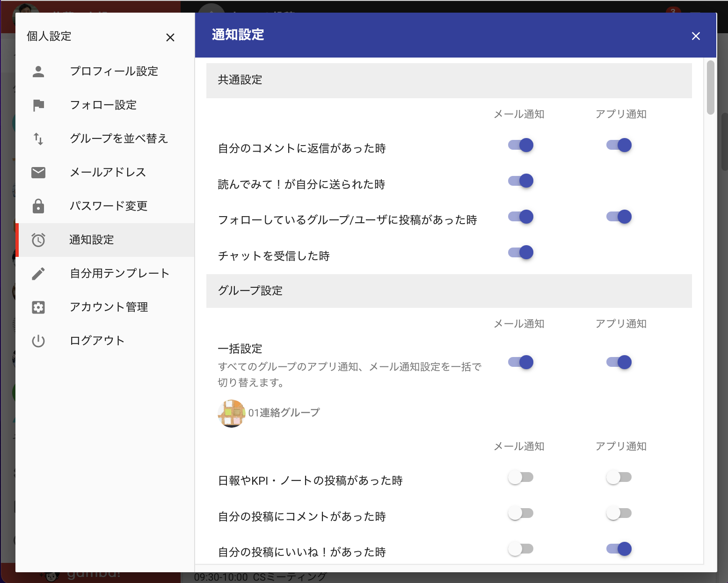The image size is (728, 583).
Task: Enable mail notification for 日報やKPI・ノートの投稿があった時
Action: 521,477
